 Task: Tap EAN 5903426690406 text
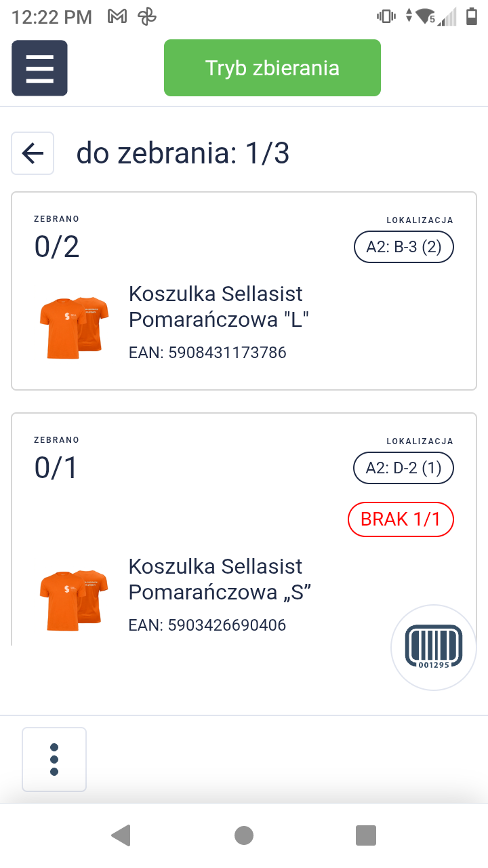pos(207,625)
